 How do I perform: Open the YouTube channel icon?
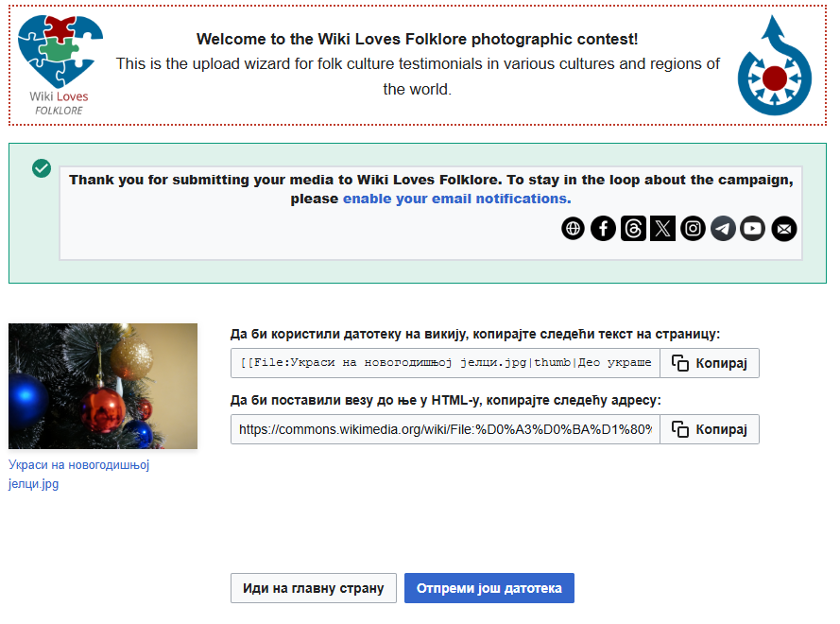(752, 228)
